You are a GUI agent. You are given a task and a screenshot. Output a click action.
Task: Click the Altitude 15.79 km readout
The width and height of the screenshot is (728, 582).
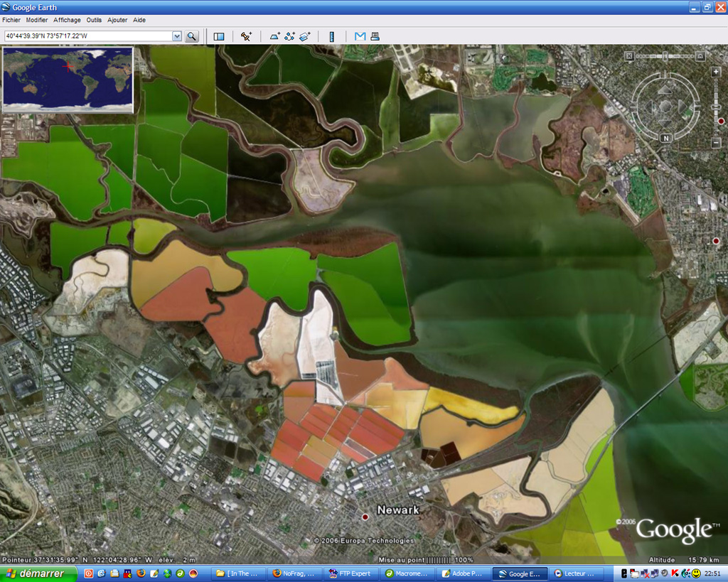[x=683, y=560]
